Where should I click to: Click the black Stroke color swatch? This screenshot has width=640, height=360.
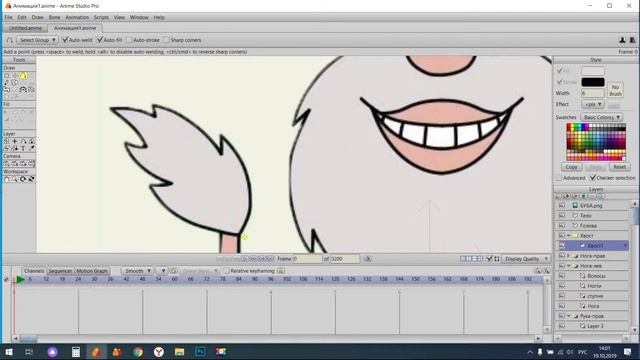593,82
